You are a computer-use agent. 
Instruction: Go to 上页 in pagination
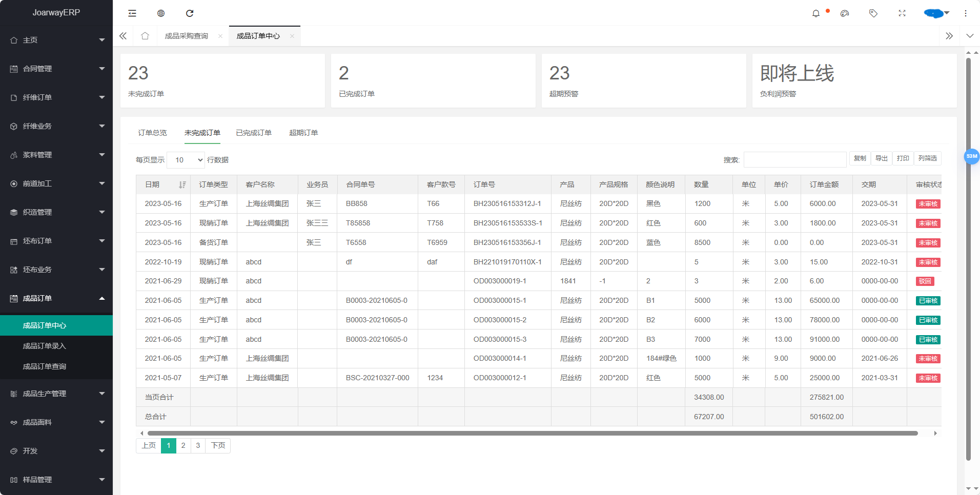149,445
